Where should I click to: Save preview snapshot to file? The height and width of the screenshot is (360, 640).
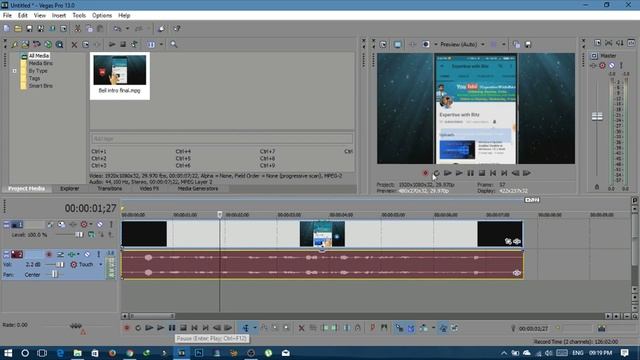[528, 44]
